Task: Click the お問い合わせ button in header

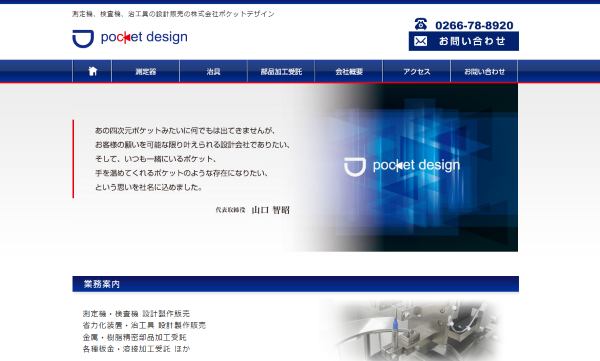Action: point(464,41)
